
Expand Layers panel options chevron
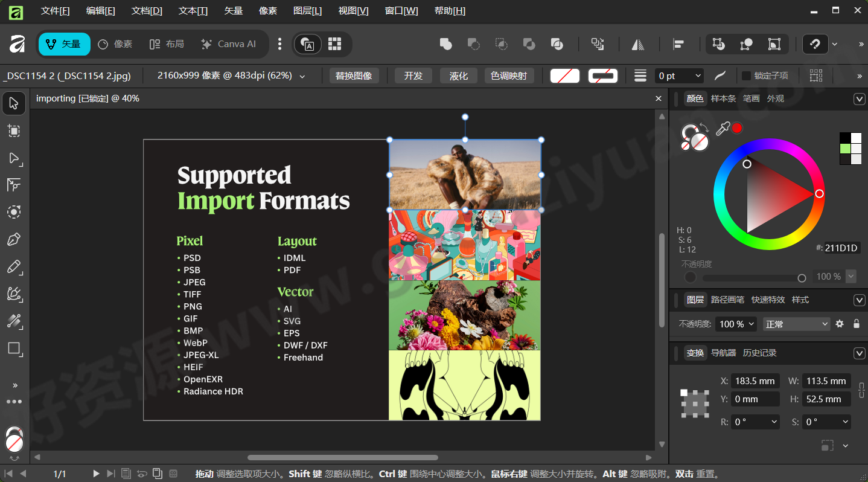pos(859,300)
